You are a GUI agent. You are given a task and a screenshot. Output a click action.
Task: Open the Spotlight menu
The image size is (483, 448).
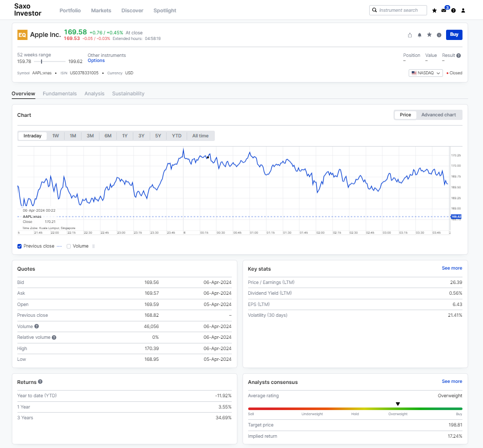point(165,10)
